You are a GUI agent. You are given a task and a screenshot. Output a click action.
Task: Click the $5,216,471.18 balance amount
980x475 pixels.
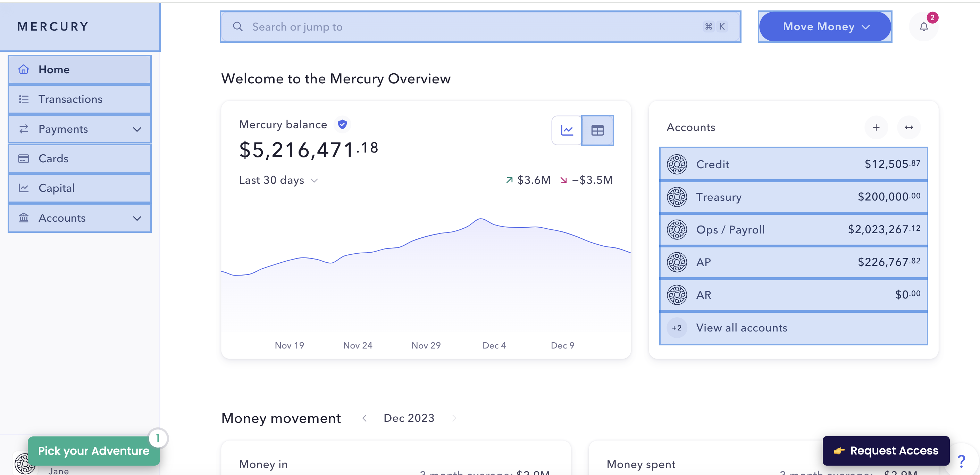(x=309, y=149)
